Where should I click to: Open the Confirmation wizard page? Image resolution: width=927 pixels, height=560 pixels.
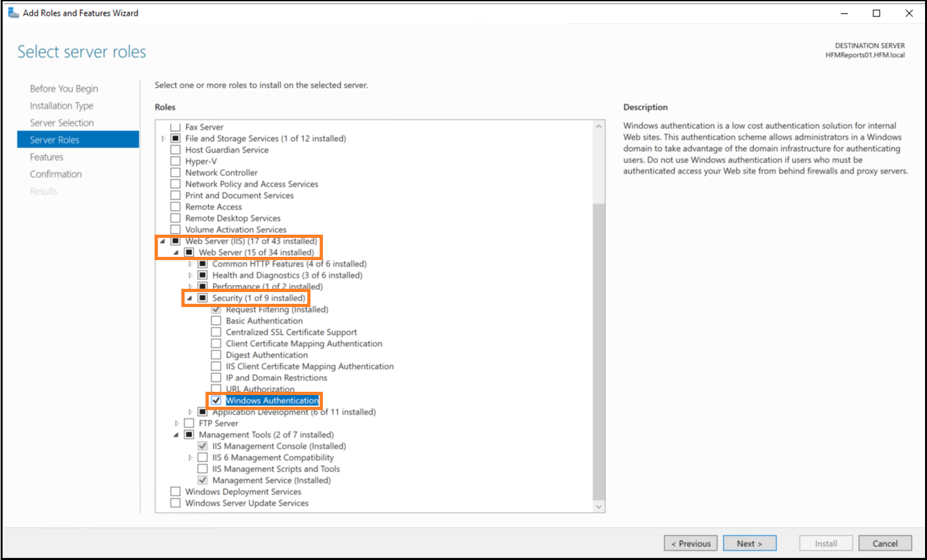55,174
